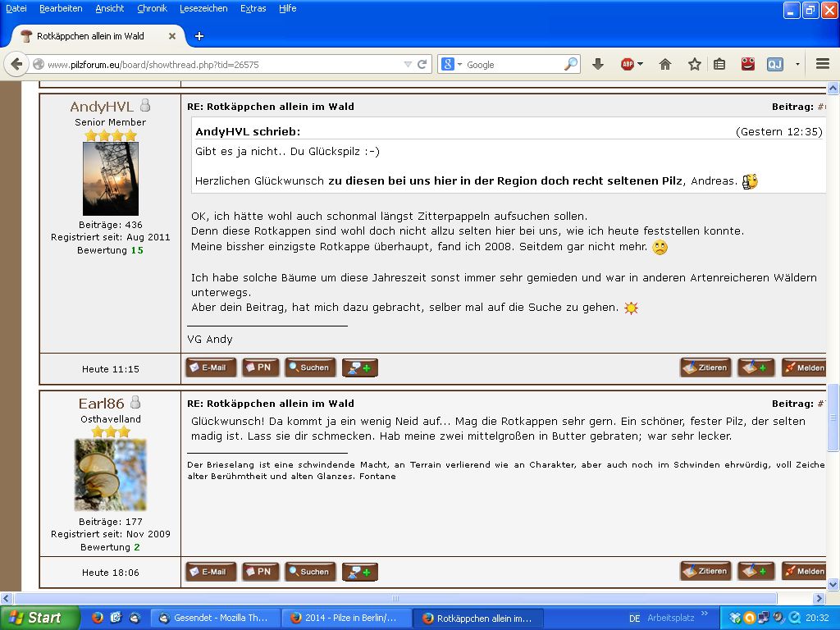Show the bookmarks list icon

[x=719, y=64]
